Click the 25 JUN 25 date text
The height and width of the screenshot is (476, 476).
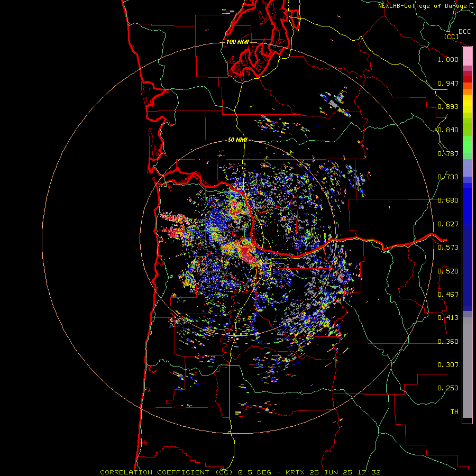pos(331,472)
